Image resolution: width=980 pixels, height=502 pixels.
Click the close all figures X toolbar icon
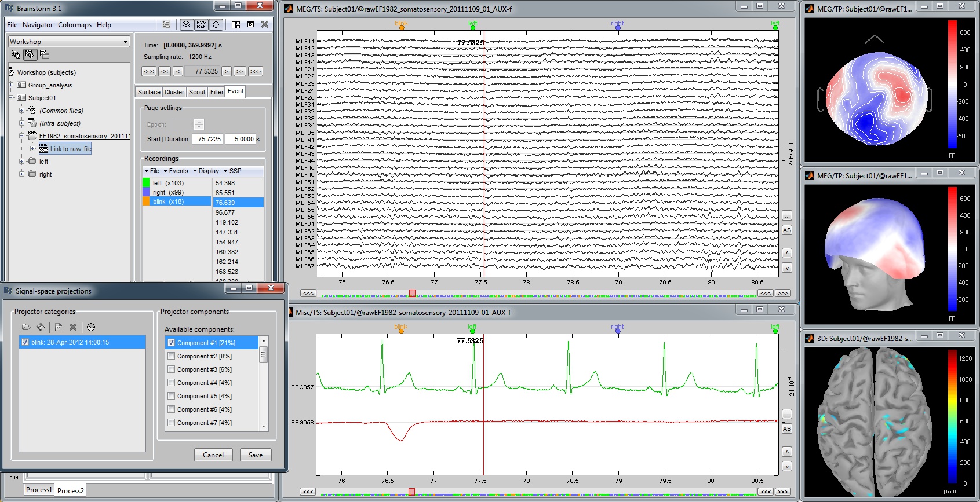pyautogui.click(x=265, y=24)
